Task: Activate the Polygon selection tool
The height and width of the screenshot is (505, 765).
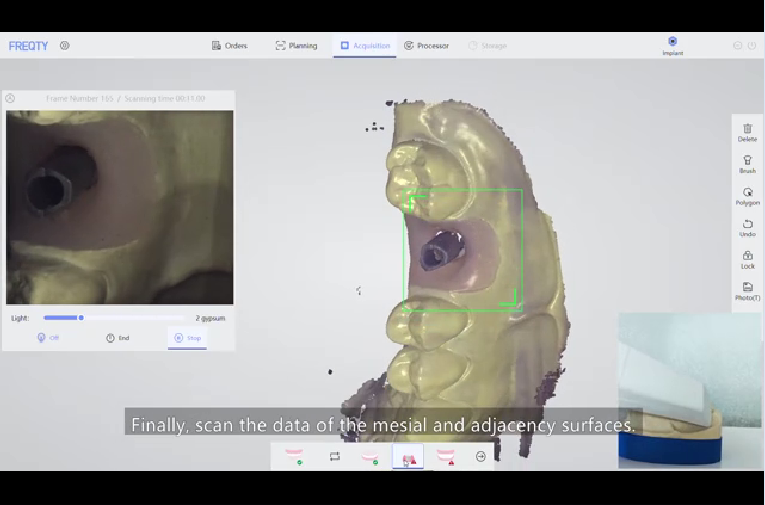Action: (747, 194)
